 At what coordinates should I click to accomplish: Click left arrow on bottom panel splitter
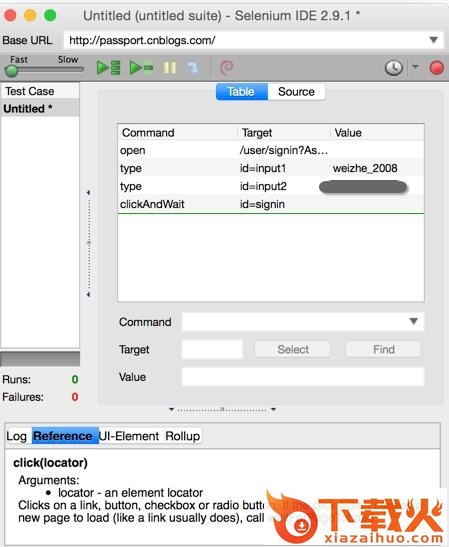tap(171, 409)
